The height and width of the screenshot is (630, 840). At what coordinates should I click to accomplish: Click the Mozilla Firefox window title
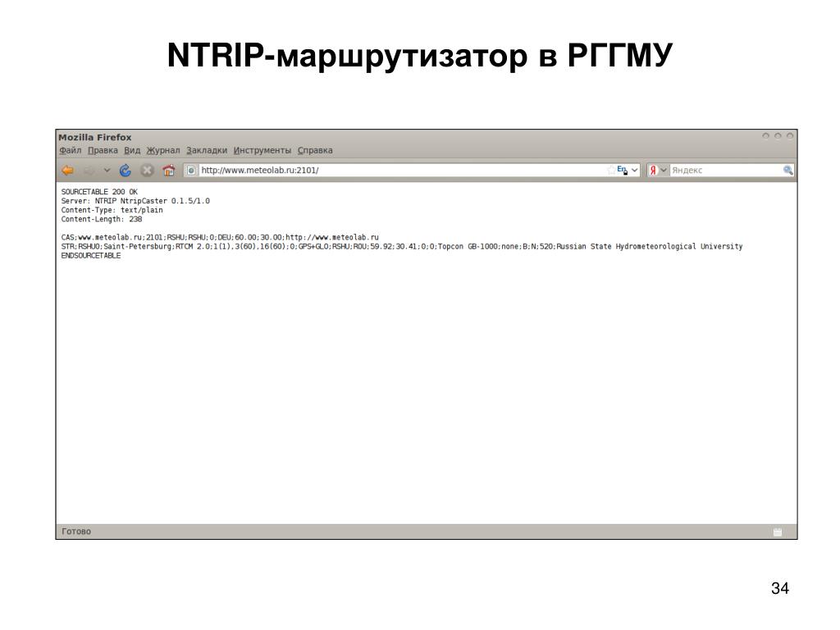coord(95,137)
